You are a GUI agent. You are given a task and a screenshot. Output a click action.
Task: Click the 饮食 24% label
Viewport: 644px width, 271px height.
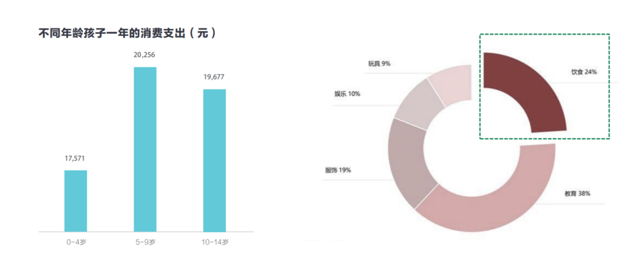(x=584, y=72)
